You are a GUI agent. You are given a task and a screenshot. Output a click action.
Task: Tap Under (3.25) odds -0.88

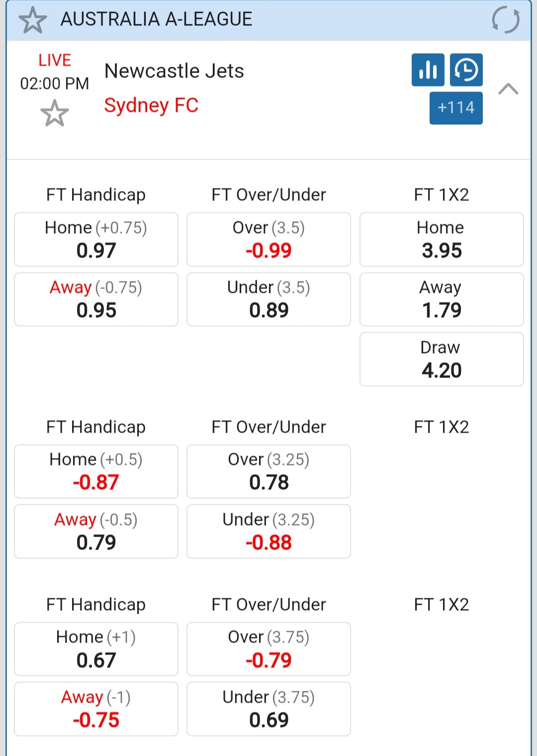[268, 531]
